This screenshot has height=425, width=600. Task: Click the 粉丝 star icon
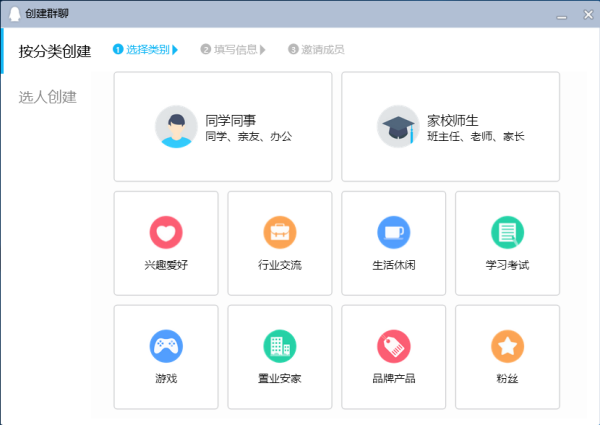click(507, 347)
